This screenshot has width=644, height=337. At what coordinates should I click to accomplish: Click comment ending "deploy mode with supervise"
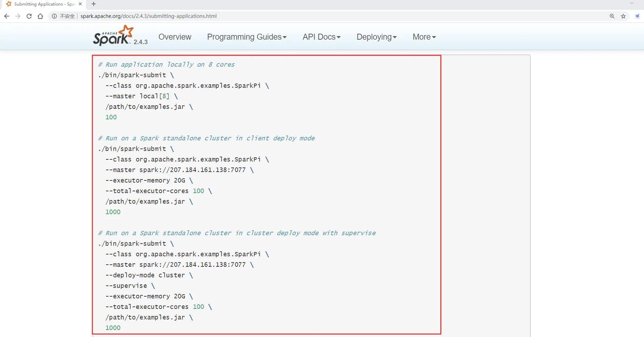point(237,233)
